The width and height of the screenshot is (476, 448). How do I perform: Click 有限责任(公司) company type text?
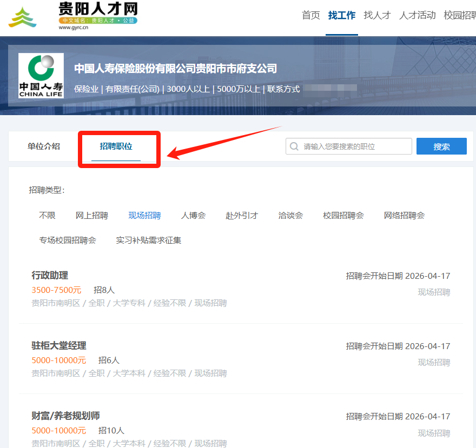[133, 89]
